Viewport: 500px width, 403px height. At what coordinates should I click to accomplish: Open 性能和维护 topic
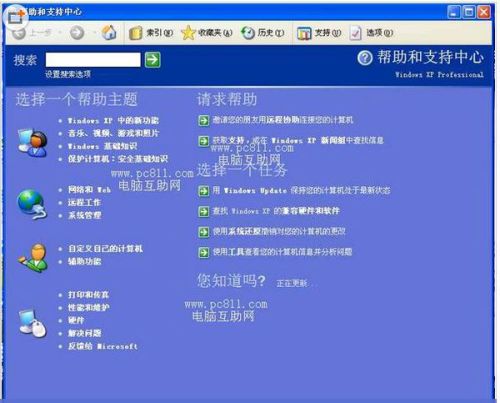coord(89,308)
